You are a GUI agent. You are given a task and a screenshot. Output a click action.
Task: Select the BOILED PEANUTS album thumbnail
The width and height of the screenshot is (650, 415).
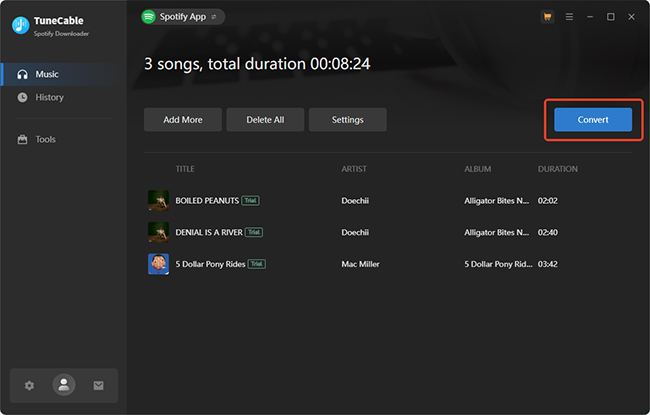tap(158, 201)
